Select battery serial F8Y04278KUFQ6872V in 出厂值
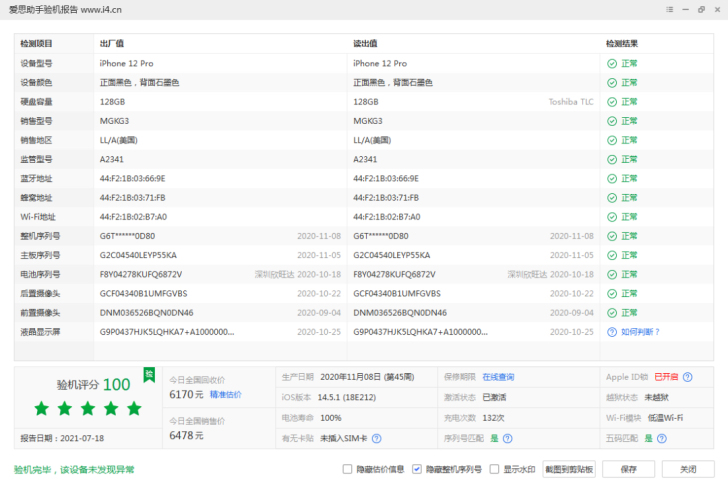Viewport: 728px width, 493px height. coord(141,275)
